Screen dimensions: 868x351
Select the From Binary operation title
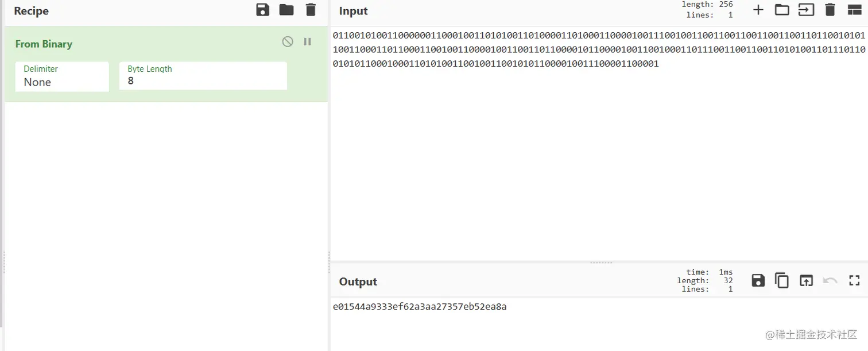[44, 44]
